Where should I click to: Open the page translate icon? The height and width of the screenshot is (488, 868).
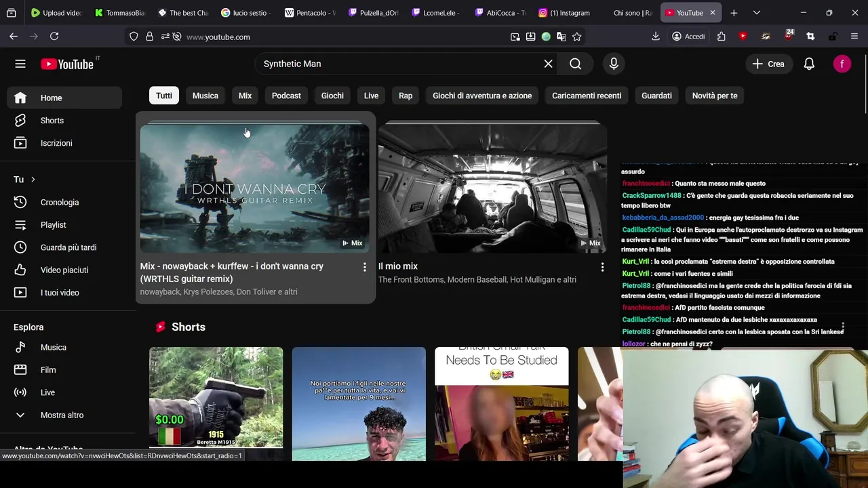pos(561,37)
